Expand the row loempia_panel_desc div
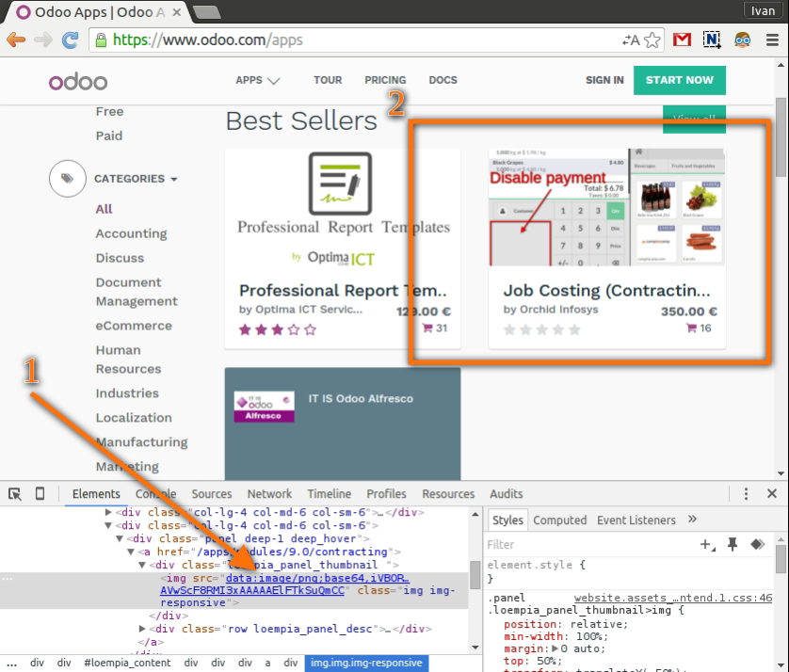This screenshot has height=672, width=789. [142, 629]
